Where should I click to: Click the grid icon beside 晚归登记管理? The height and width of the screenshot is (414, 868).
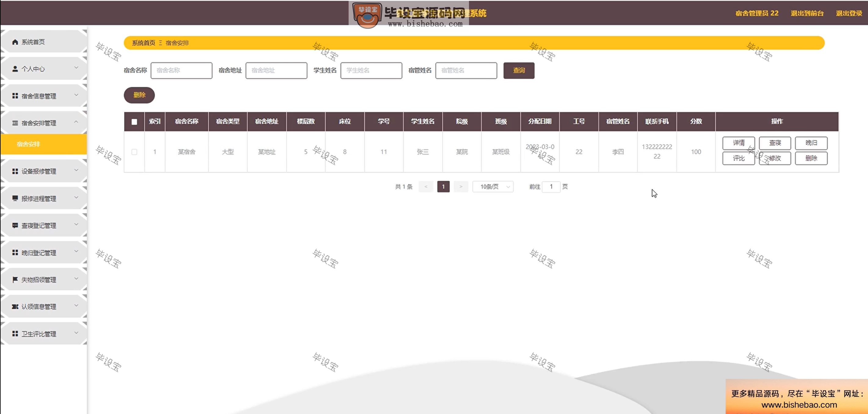click(x=15, y=252)
